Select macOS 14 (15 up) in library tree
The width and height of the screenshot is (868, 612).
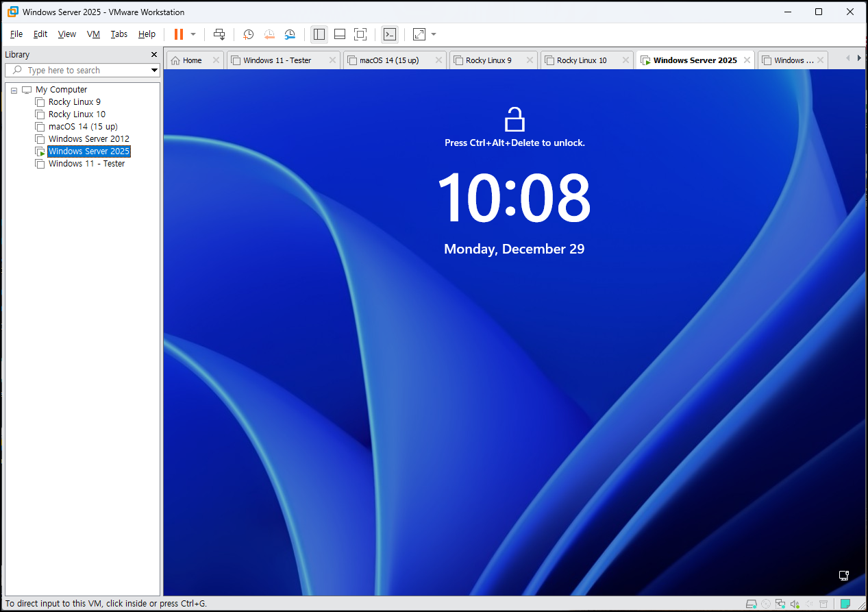point(83,127)
